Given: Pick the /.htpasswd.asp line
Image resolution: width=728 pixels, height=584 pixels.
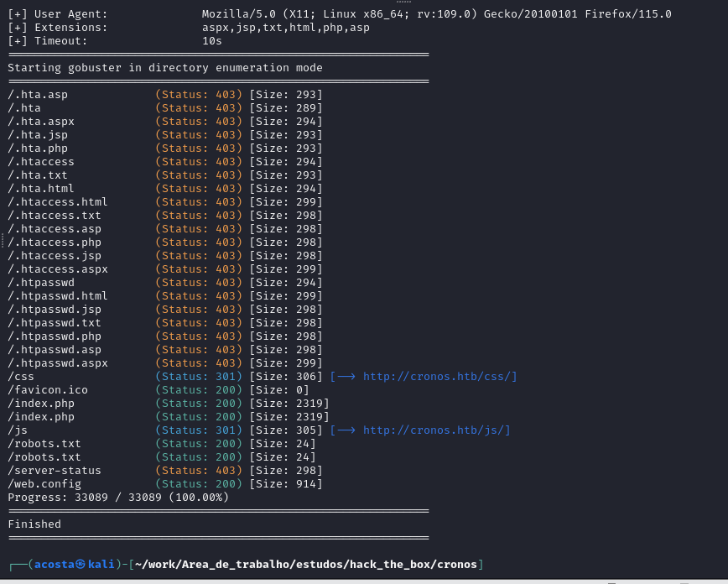Looking at the screenshot, I should tap(55, 350).
